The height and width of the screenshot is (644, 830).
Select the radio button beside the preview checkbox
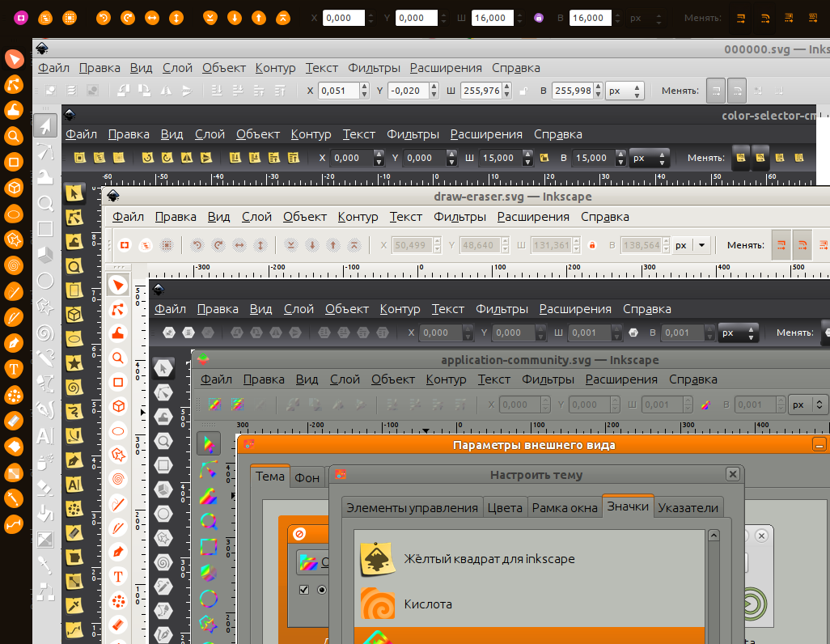pyautogui.click(x=322, y=590)
